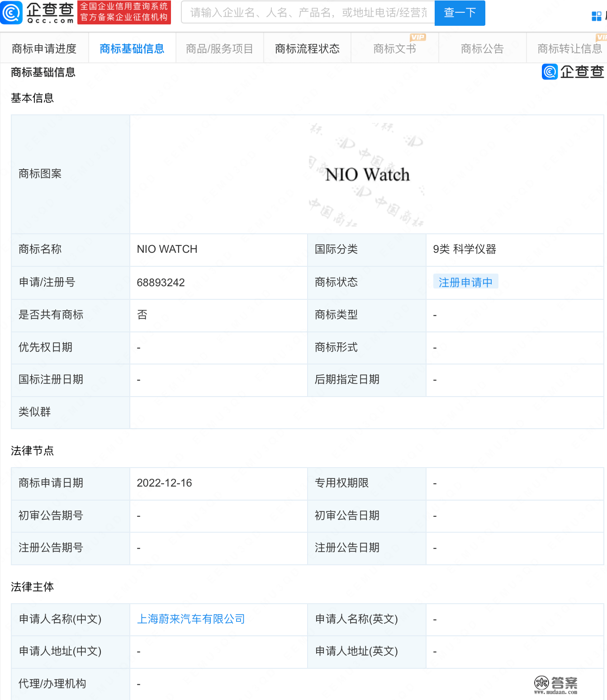Click the Qcc.com logo icon

coord(12,13)
